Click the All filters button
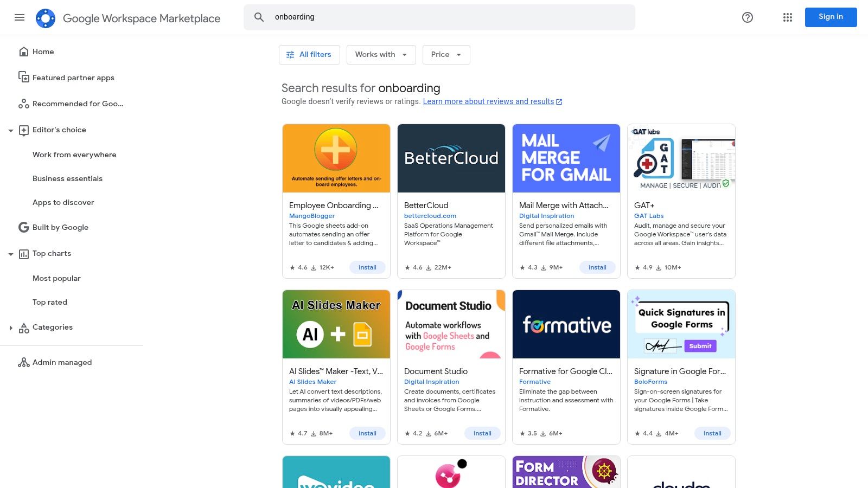Viewport: 868px width, 488px height. coord(309,55)
